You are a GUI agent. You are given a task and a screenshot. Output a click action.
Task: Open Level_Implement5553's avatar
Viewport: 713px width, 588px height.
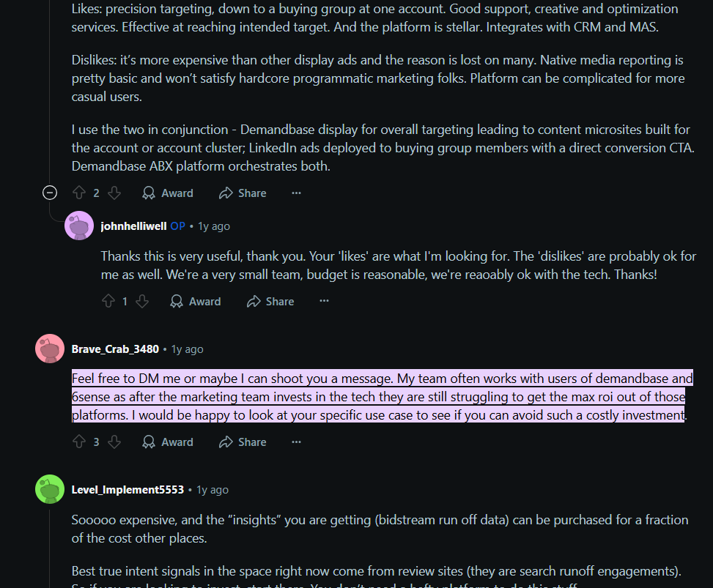(50, 489)
